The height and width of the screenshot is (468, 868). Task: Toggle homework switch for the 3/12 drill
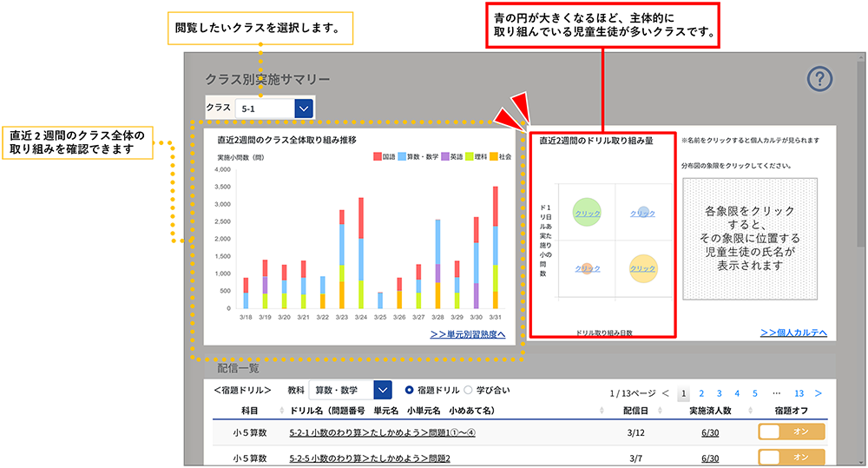(x=791, y=432)
